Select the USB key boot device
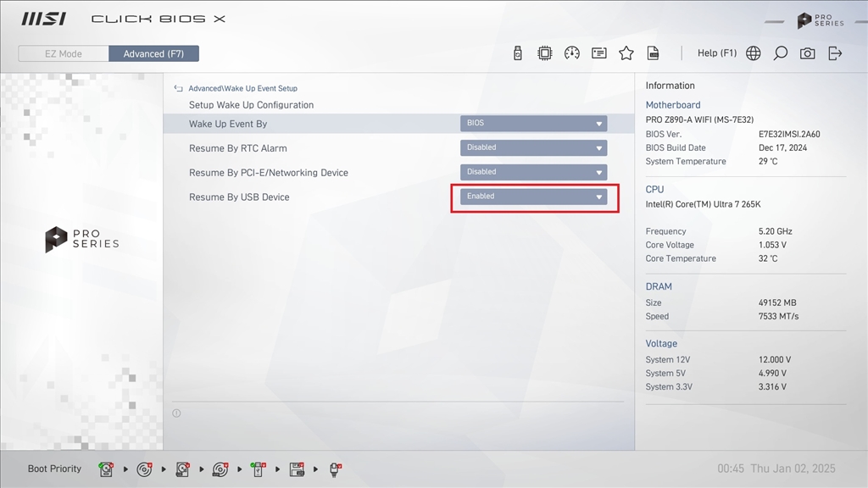Viewport: 868px width, 488px height. [x=258, y=469]
